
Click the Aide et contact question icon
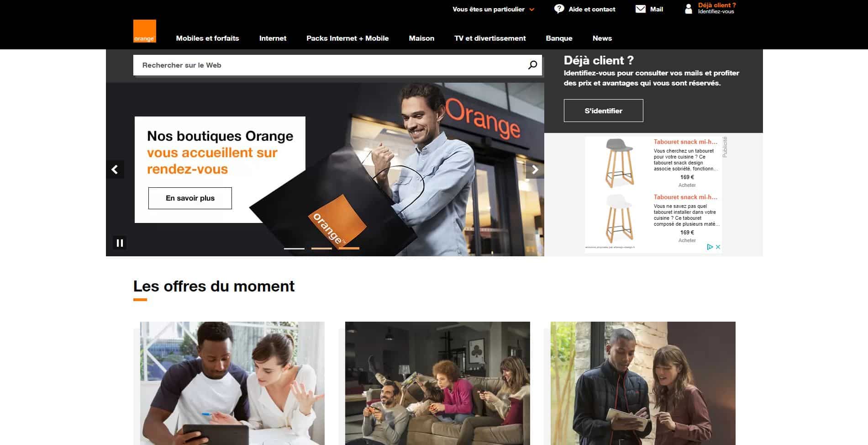click(x=559, y=9)
